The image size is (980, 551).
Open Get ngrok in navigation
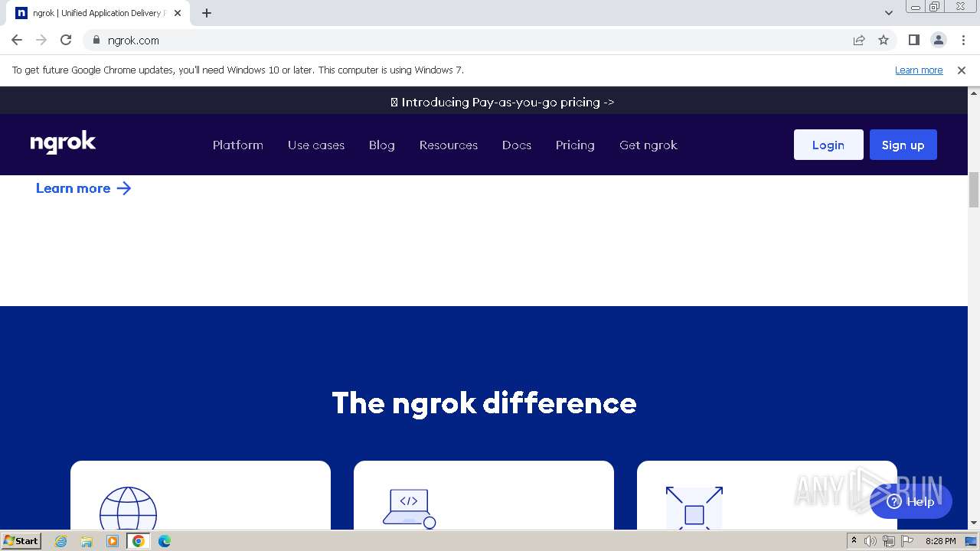[x=648, y=145]
